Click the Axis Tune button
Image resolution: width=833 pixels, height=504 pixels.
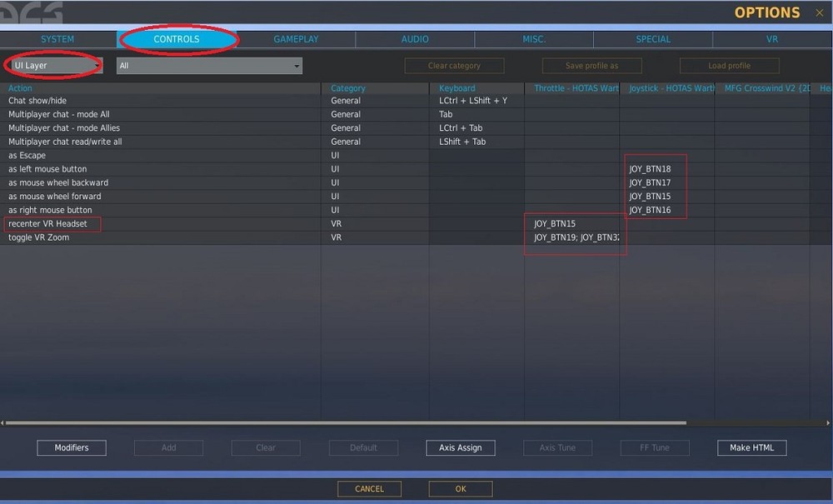pos(557,447)
